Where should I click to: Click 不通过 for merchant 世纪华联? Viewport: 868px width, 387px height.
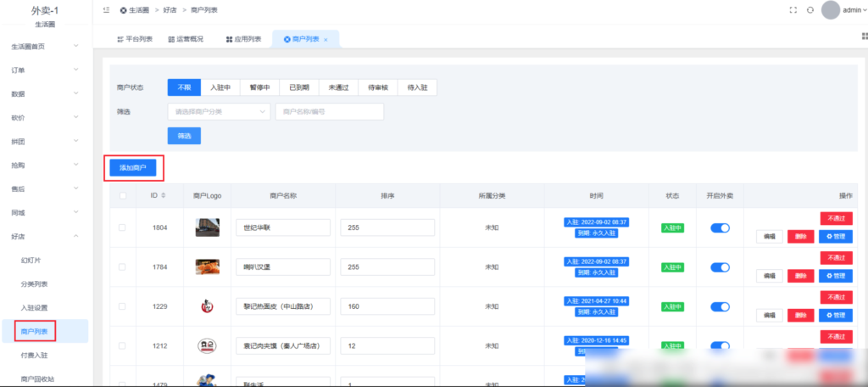[x=836, y=218]
